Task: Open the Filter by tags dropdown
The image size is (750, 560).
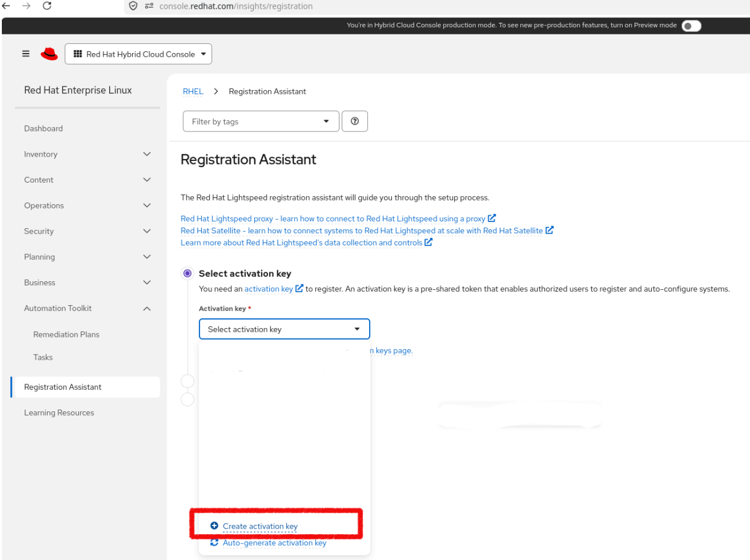Action: [261, 121]
